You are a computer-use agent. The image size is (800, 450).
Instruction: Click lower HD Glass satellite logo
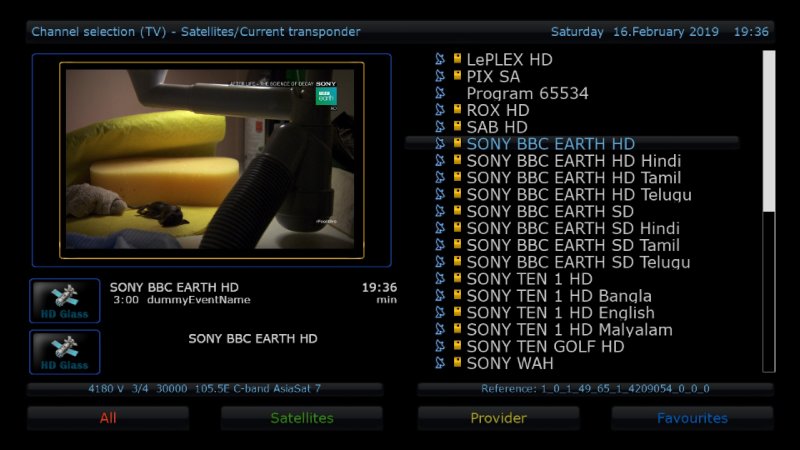[x=65, y=352]
